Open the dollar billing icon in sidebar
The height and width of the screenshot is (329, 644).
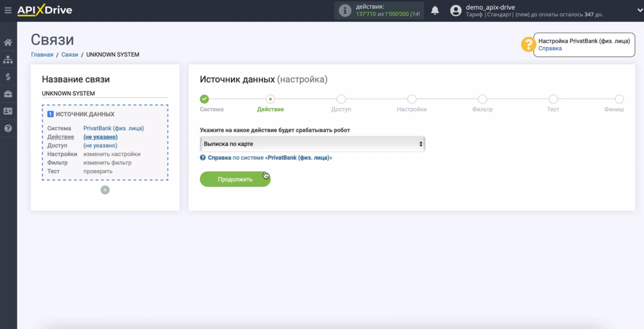click(x=8, y=77)
